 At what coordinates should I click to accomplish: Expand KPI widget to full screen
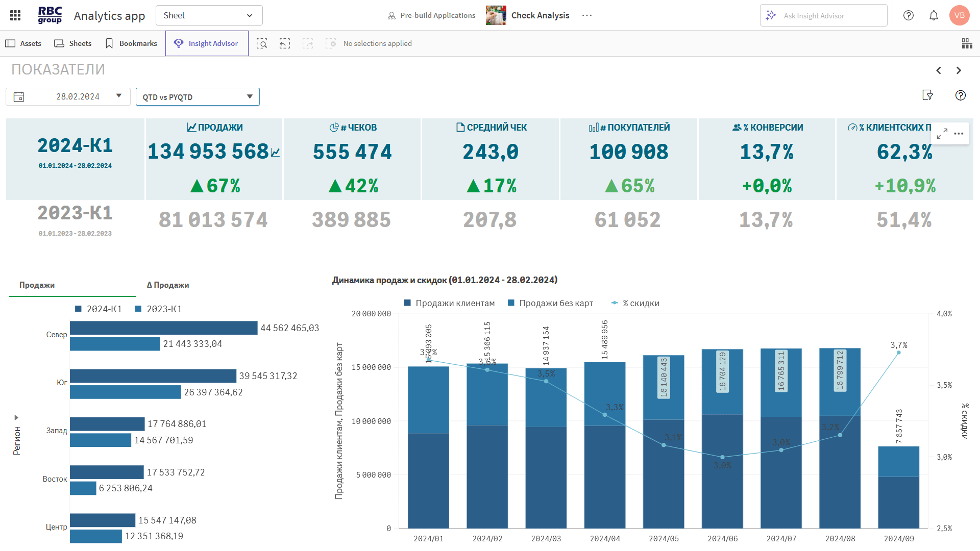942,134
